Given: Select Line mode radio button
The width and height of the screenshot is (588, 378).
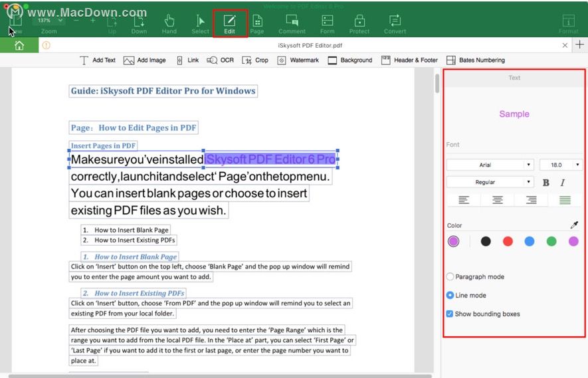Looking at the screenshot, I should (450, 295).
